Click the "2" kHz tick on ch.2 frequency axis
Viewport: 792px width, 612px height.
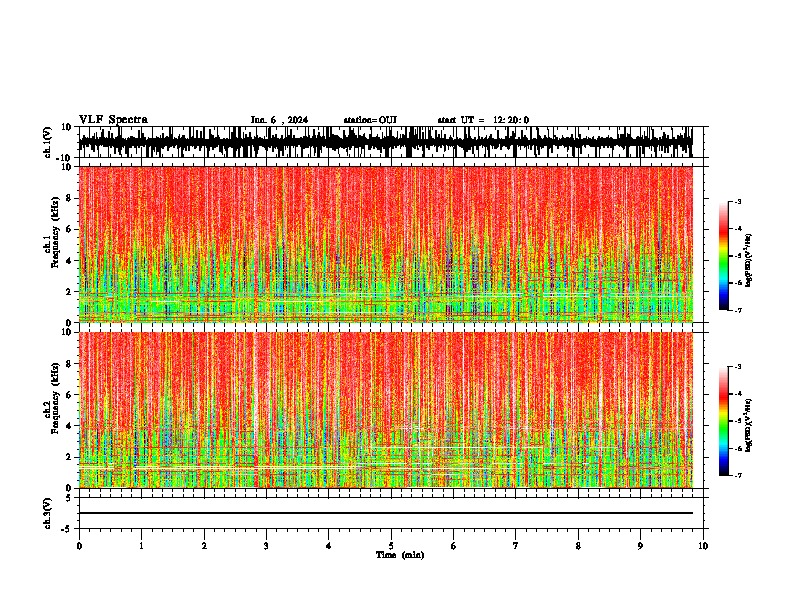[x=69, y=457]
